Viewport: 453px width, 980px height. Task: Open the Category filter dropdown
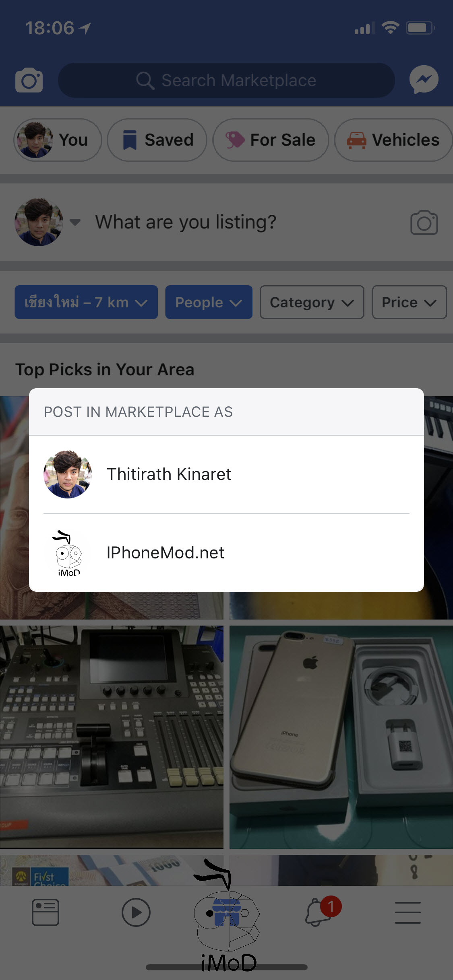[312, 302]
